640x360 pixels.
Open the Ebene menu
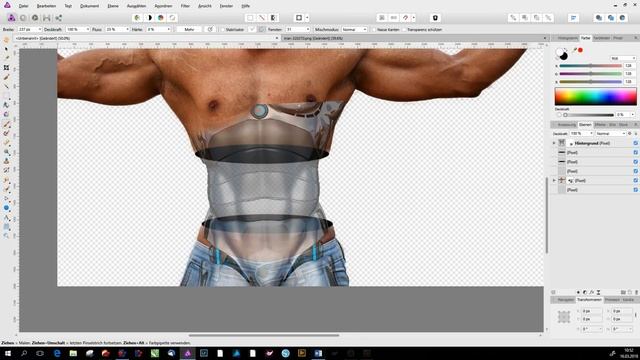(113, 6)
